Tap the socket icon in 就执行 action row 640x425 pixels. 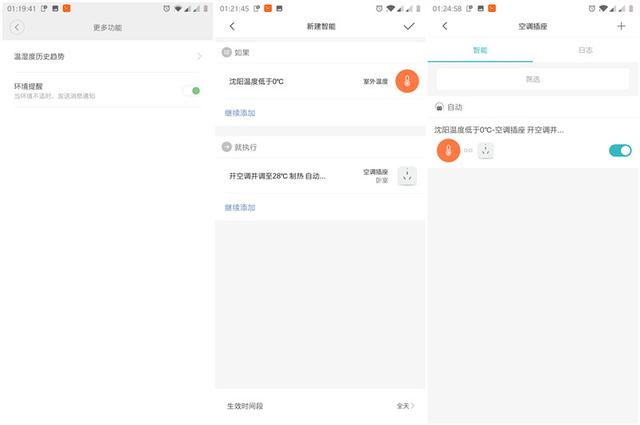click(x=407, y=176)
